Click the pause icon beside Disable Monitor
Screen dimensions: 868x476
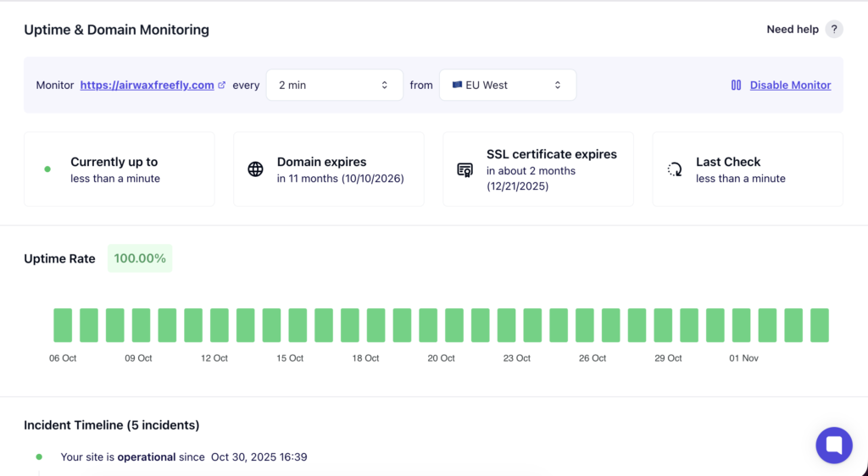[736, 86]
